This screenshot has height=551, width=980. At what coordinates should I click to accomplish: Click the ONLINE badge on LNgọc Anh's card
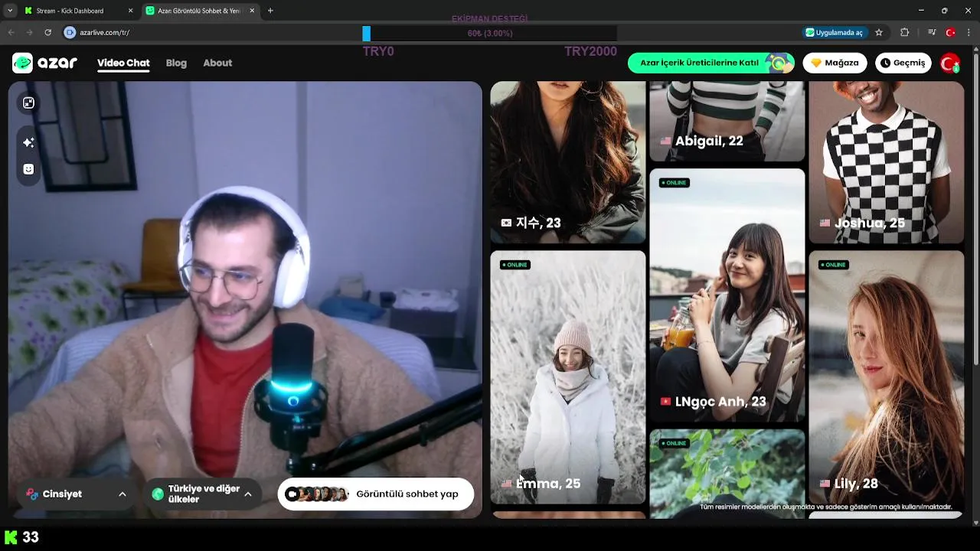674,183
